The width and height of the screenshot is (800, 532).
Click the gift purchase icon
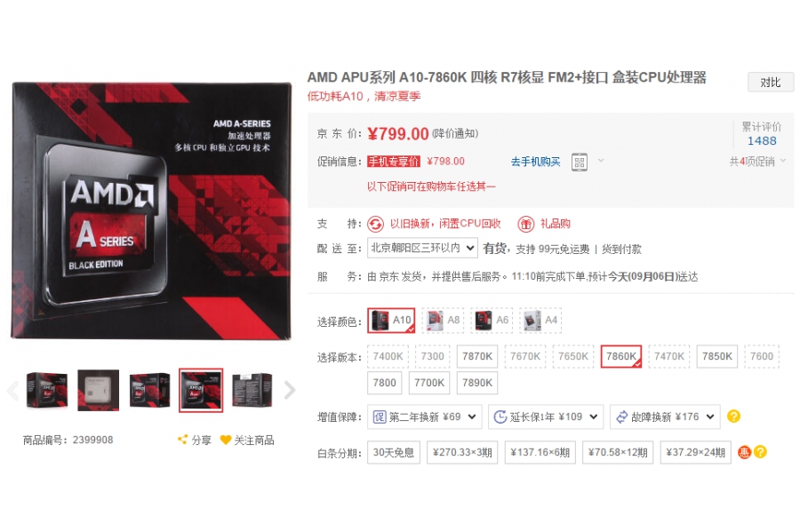point(525,224)
